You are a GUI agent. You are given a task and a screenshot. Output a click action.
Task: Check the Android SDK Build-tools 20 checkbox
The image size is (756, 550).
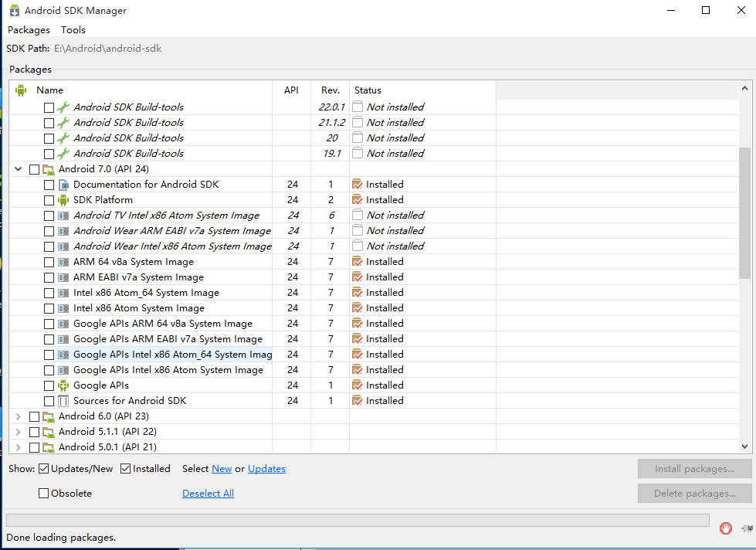[x=49, y=138]
